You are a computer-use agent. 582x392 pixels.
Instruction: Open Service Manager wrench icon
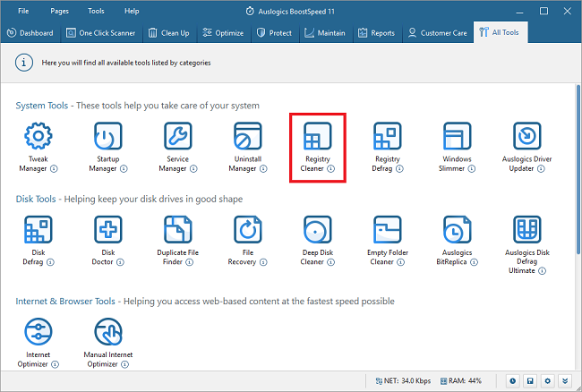pyautogui.click(x=178, y=136)
